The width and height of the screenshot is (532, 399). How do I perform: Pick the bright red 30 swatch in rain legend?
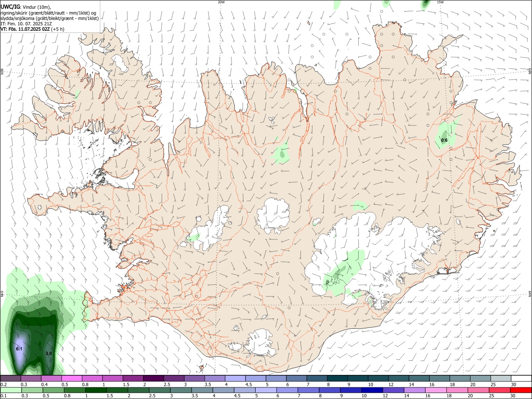pyautogui.click(x=520, y=390)
